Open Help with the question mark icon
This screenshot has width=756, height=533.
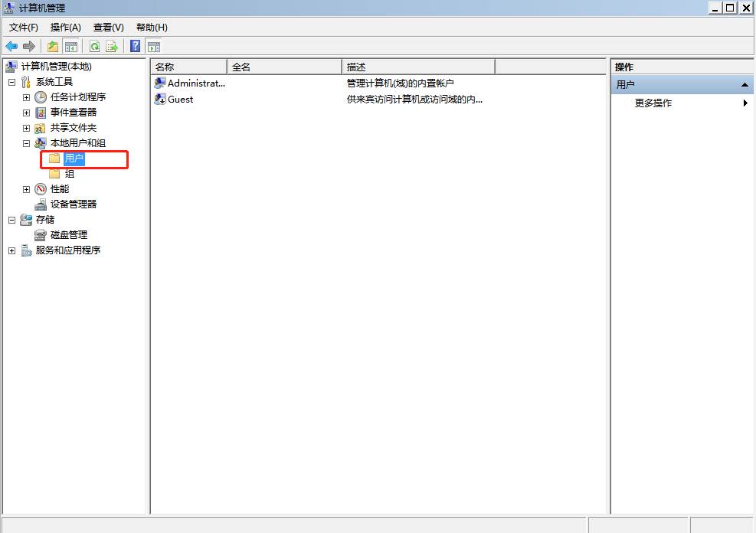[x=134, y=46]
